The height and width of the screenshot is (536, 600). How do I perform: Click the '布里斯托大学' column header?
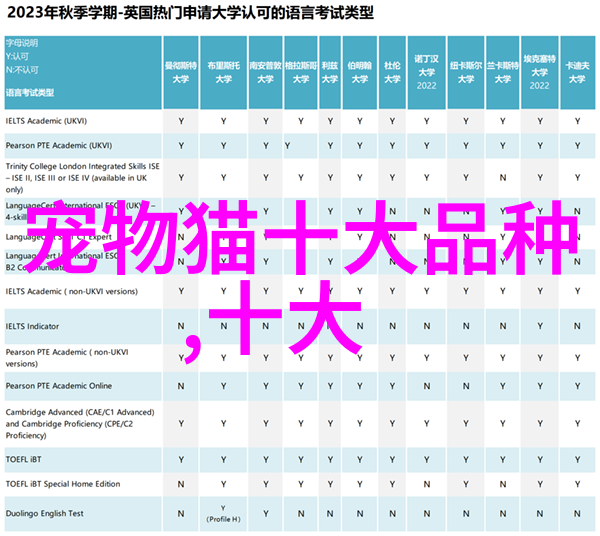tap(223, 72)
